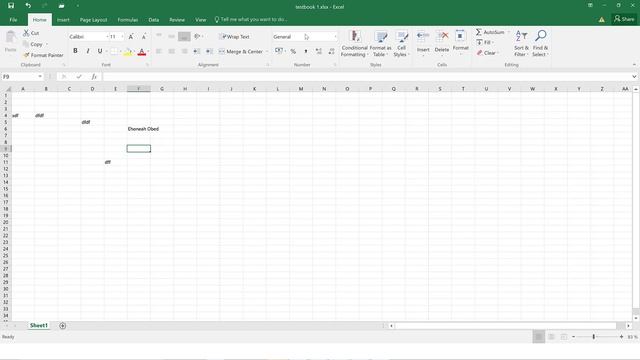Open the Calibri font name dropdown

pyautogui.click(x=107, y=37)
